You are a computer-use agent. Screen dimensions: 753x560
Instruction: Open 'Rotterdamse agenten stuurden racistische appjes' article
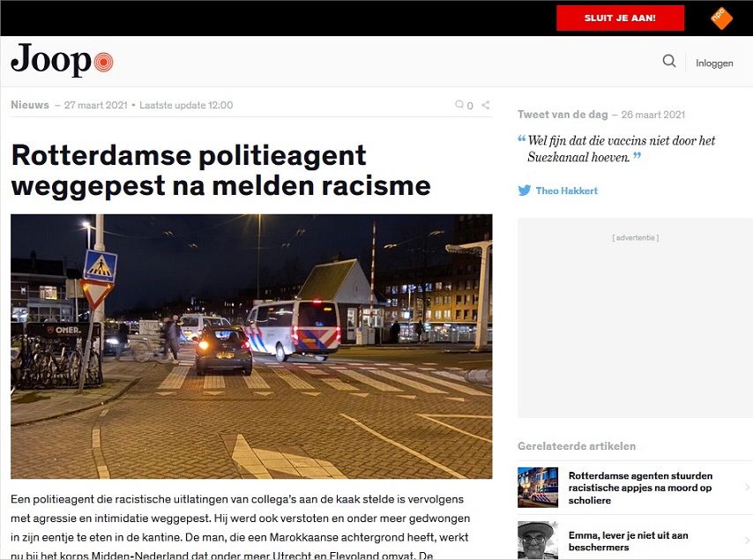pos(641,488)
